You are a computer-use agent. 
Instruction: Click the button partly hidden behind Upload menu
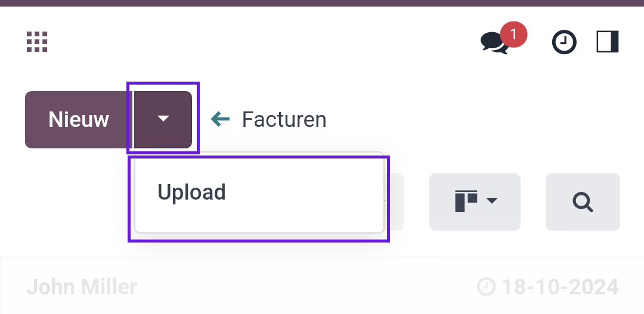pos(394,202)
